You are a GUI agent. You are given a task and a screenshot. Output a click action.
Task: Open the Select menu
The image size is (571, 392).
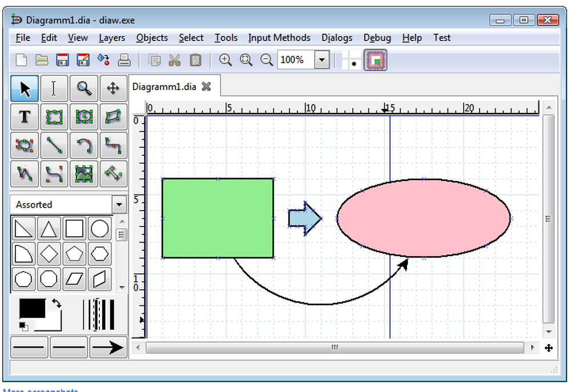point(191,38)
